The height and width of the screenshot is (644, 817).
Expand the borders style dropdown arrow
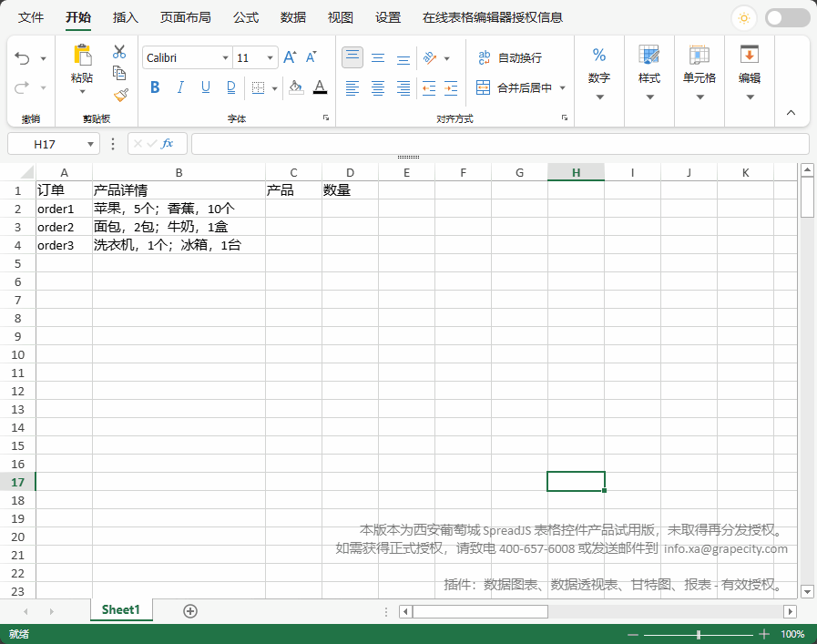coord(274,87)
